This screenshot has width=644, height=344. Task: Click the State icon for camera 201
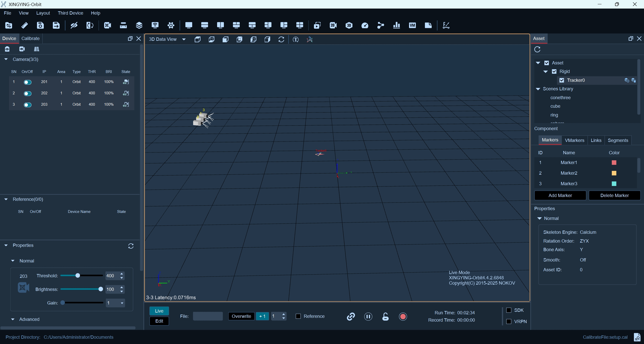[x=126, y=82]
